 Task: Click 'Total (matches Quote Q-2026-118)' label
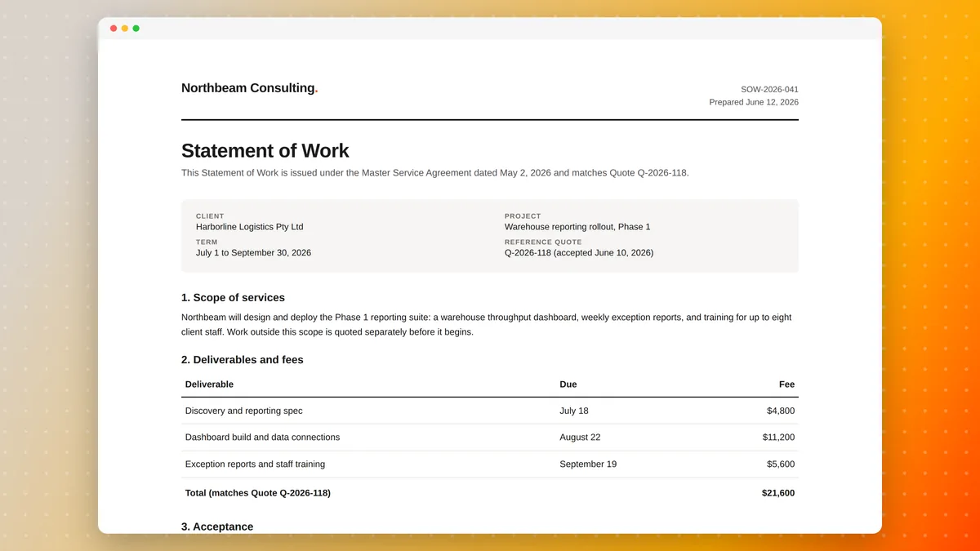coord(258,493)
